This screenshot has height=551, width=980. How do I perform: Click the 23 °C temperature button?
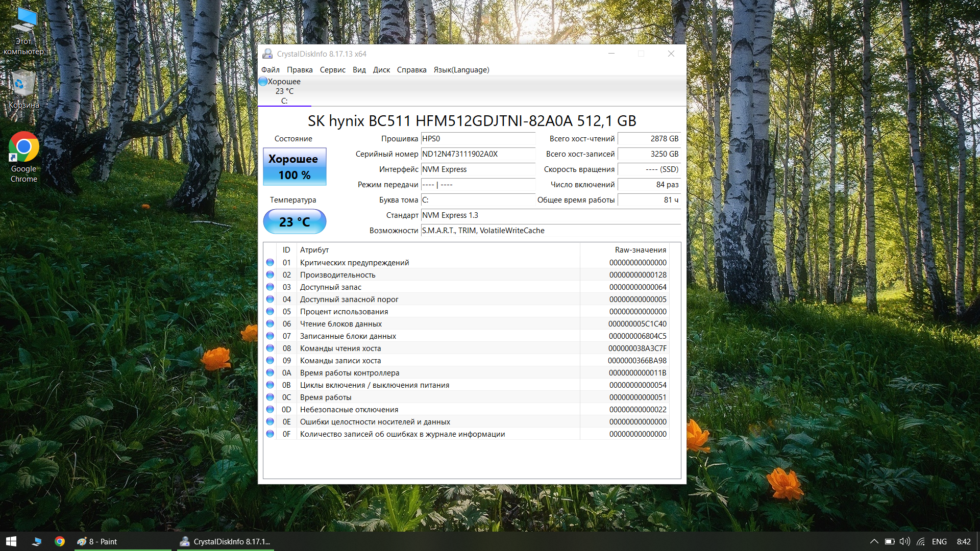click(x=295, y=222)
